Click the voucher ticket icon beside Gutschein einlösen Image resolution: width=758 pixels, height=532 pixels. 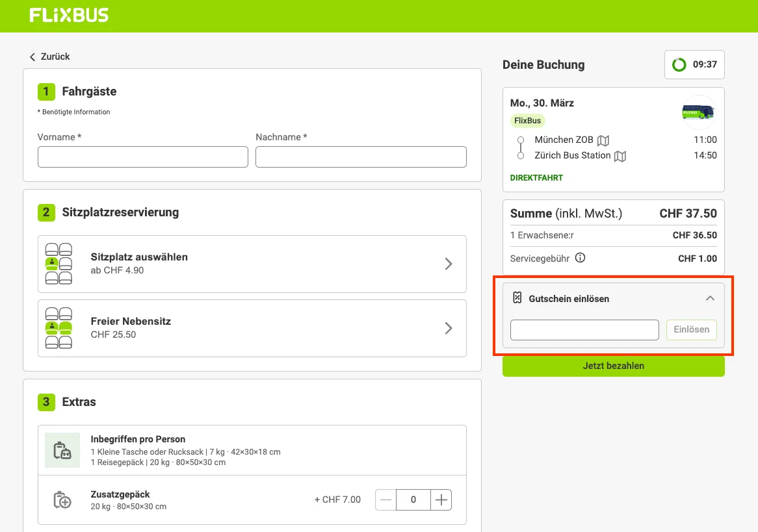517,298
